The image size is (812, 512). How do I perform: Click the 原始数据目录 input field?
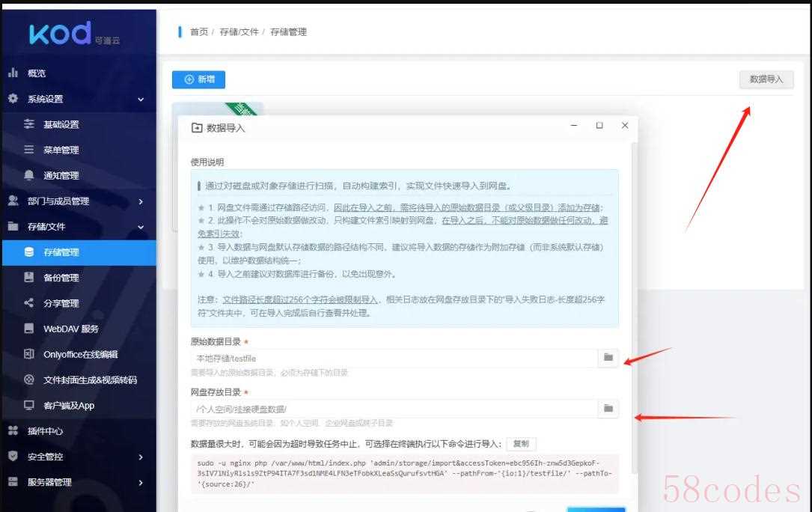tap(394, 358)
